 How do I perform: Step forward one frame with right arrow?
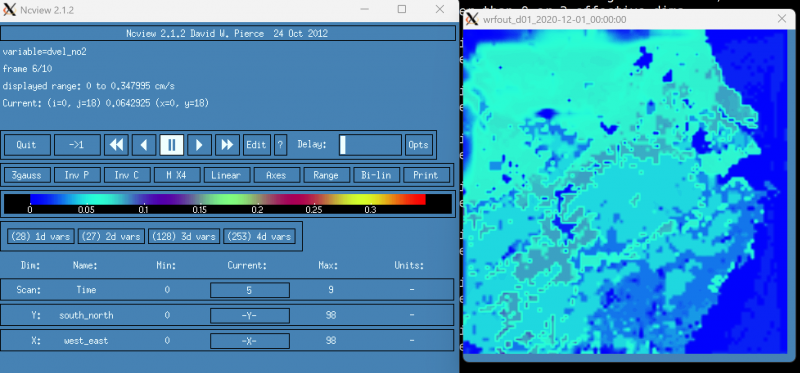[199, 145]
